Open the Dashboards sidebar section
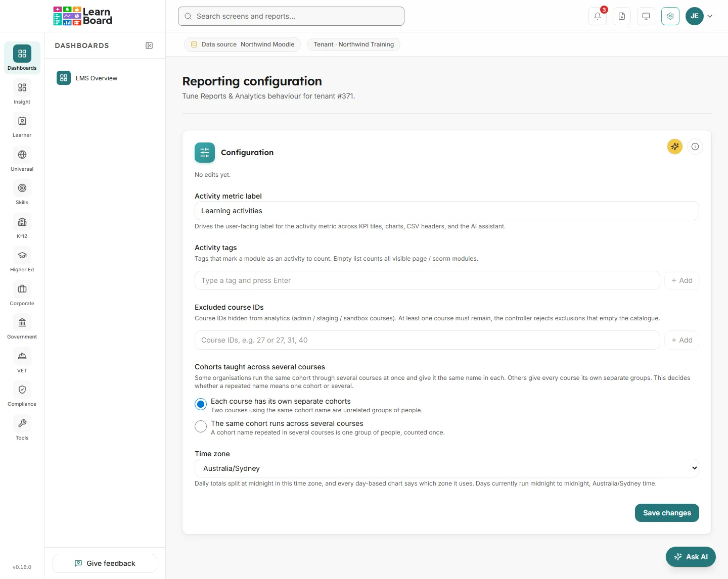Screen dimensions: 728x579 [x=22, y=58]
